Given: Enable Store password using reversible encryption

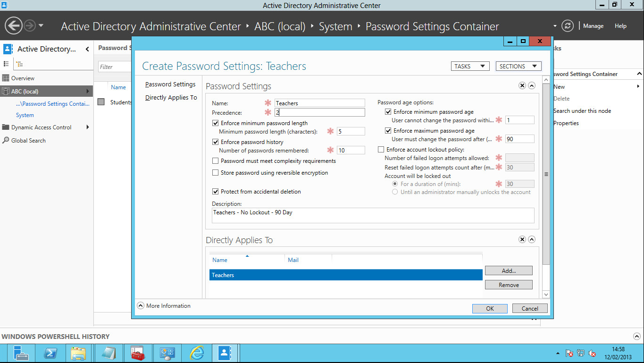Looking at the screenshot, I should (216, 173).
